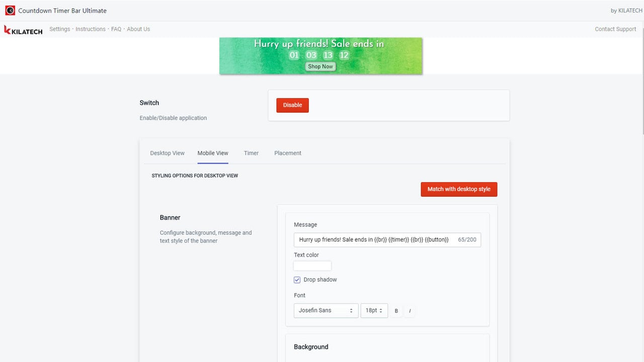Switch to the Desktop View tab
This screenshot has height=362, width=644.
(167, 153)
